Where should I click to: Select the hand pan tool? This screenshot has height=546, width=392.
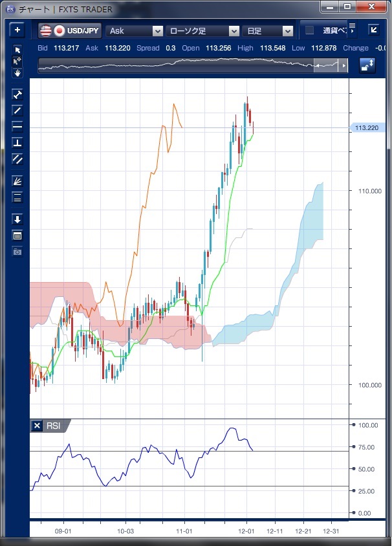(17, 72)
